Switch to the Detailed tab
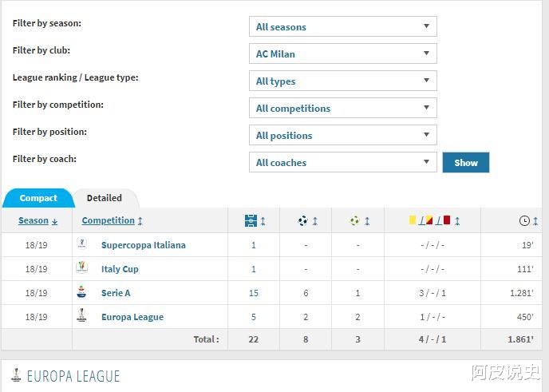This screenshot has width=549, height=392. pyautogui.click(x=105, y=198)
